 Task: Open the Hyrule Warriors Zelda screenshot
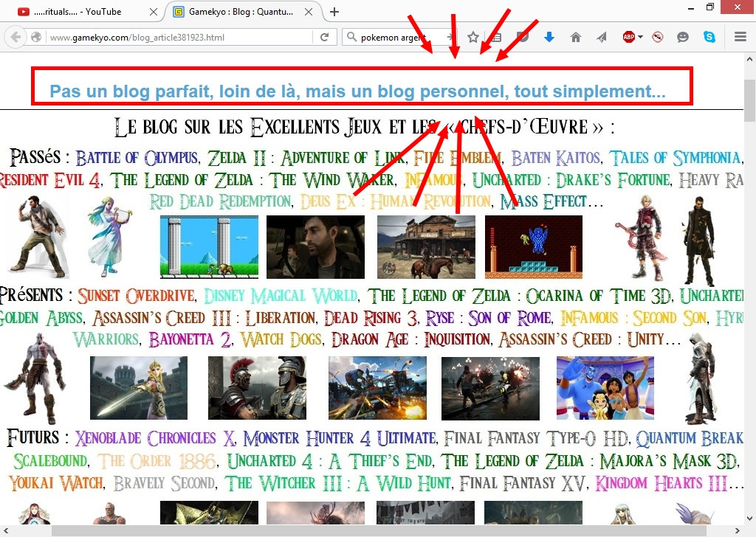(138, 388)
